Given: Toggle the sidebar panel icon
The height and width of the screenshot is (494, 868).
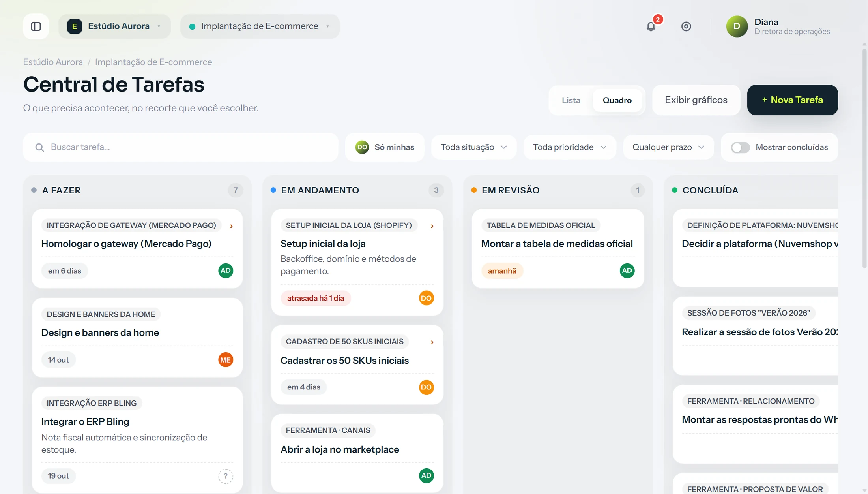Looking at the screenshot, I should pyautogui.click(x=36, y=26).
